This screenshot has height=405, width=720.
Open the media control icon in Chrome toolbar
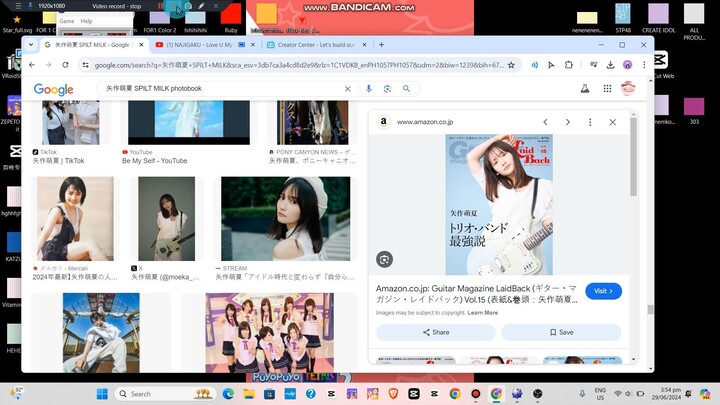click(594, 65)
